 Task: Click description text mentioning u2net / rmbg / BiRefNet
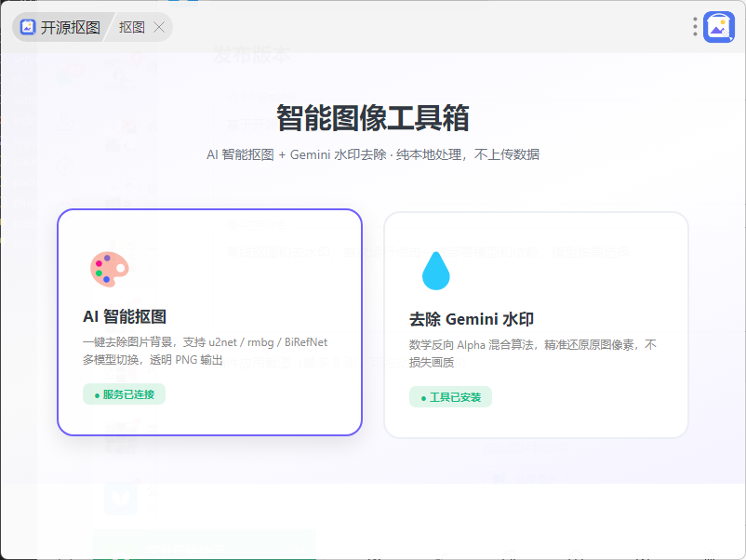(205, 342)
